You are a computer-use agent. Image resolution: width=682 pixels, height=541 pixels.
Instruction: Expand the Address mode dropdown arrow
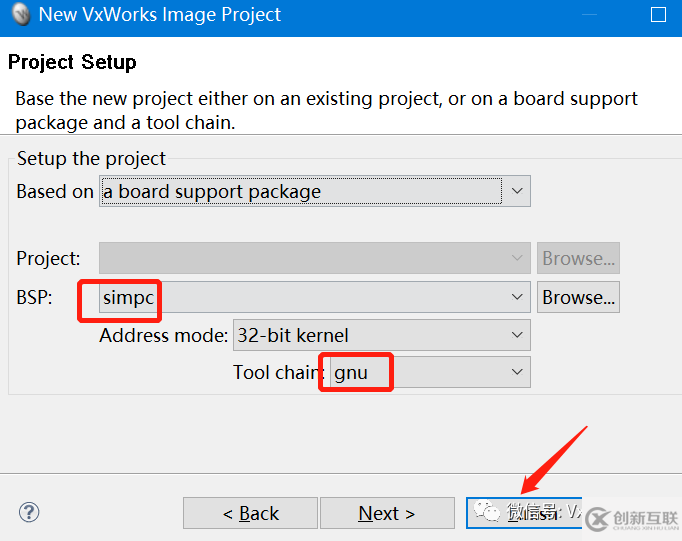pyautogui.click(x=517, y=335)
